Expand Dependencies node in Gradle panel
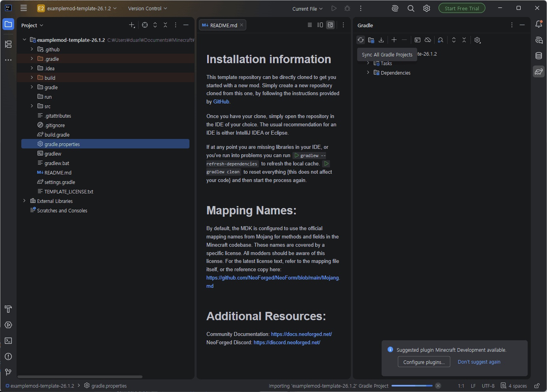 pos(368,73)
